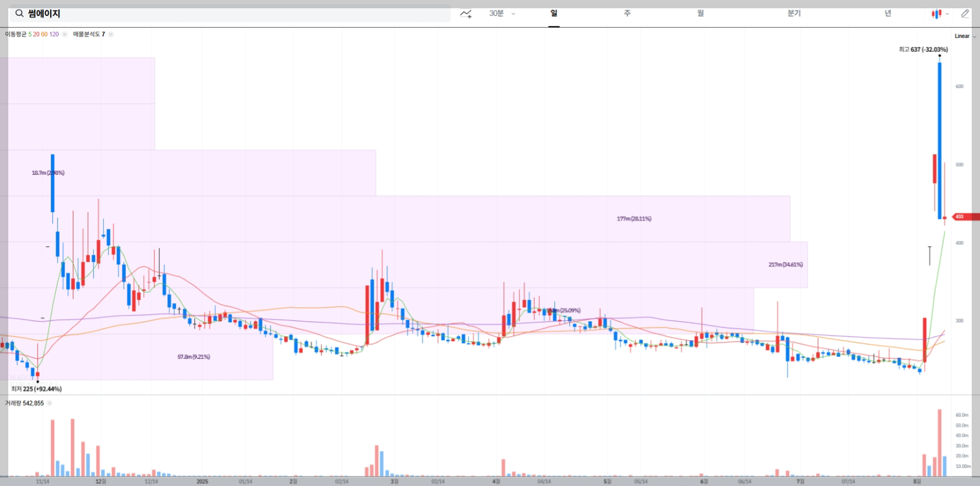Open the 30분 minute interval dropdown
Image resolution: width=980 pixels, height=486 pixels.
502,13
